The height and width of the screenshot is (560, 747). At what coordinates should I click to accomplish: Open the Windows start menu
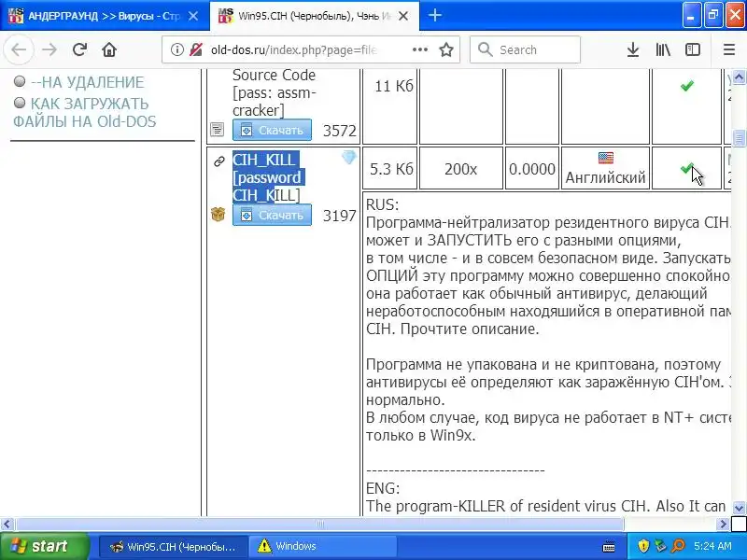click(x=44, y=546)
